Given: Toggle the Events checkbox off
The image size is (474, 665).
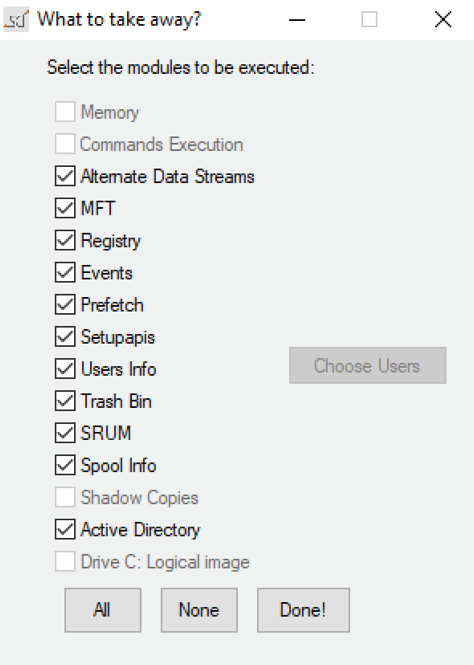Looking at the screenshot, I should point(65,272).
